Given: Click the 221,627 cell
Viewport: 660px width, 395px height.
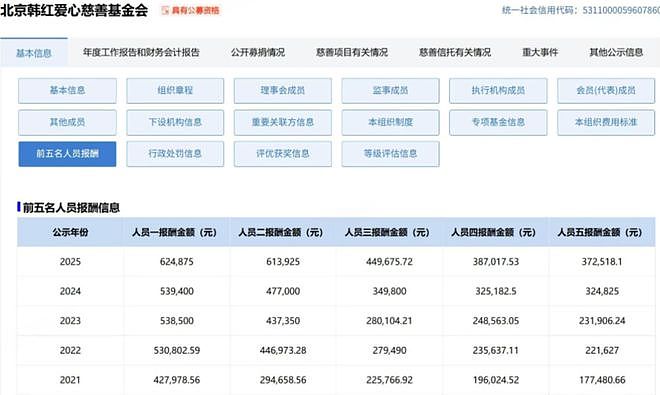Looking at the screenshot, I should [x=602, y=350].
